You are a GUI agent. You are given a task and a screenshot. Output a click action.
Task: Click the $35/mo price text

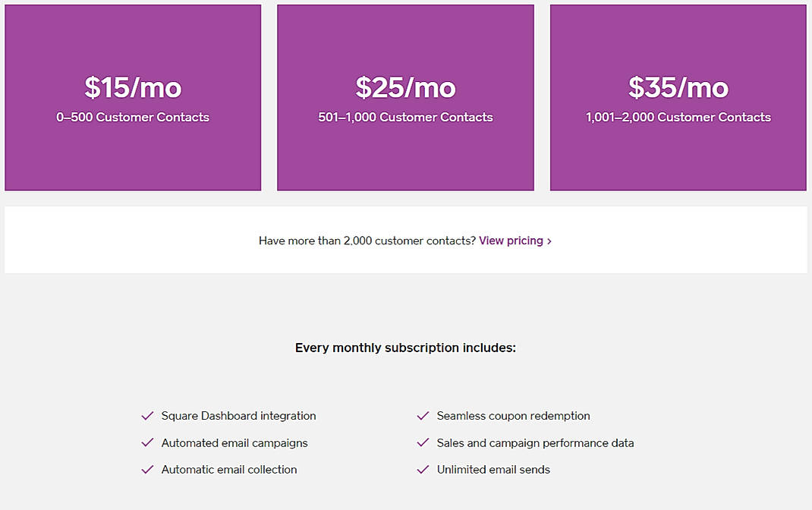click(678, 87)
